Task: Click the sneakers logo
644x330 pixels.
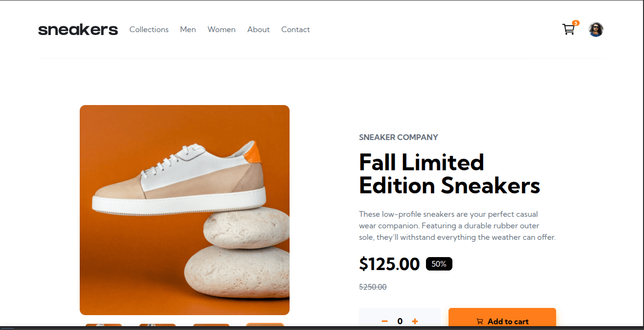Action: [x=78, y=29]
